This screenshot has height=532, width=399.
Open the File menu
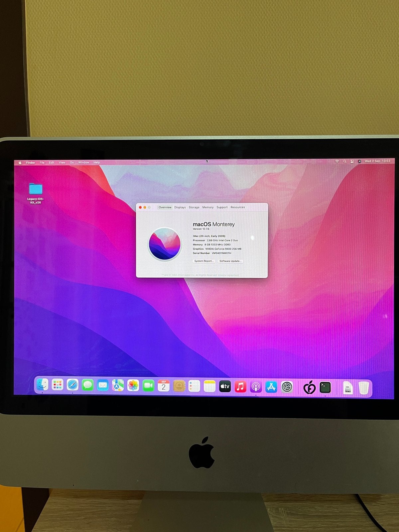coord(42,163)
